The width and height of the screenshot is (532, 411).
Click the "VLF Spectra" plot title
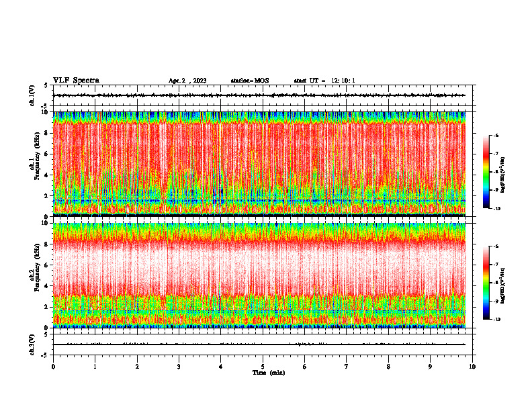[76, 81]
